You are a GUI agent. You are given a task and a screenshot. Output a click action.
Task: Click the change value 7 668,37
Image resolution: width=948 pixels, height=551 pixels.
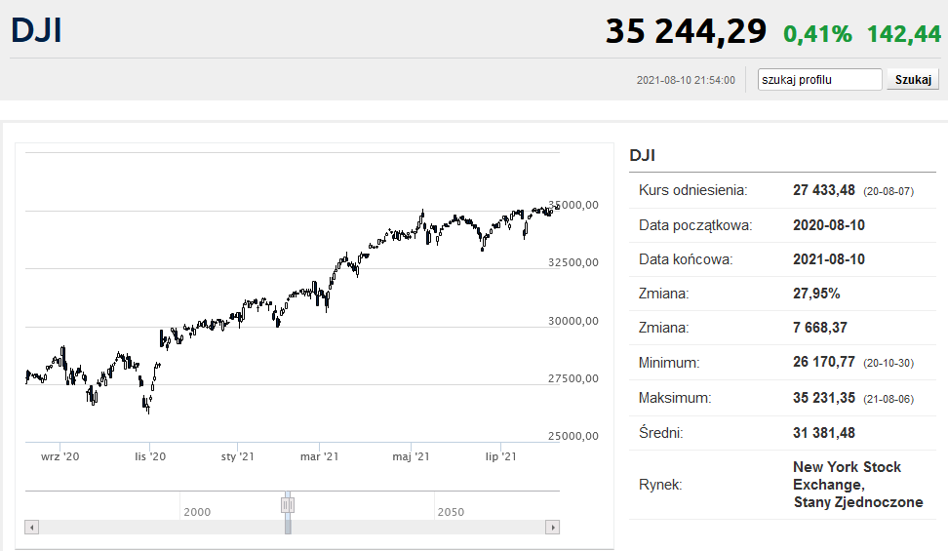tap(820, 328)
